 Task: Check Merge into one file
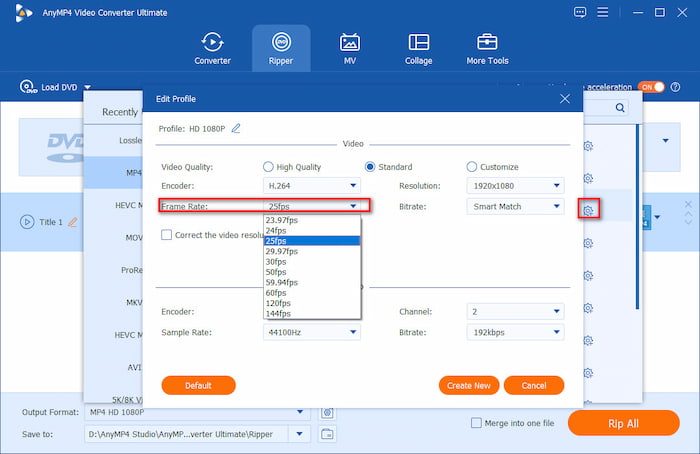pyautogui.click(x=476, y=423)
